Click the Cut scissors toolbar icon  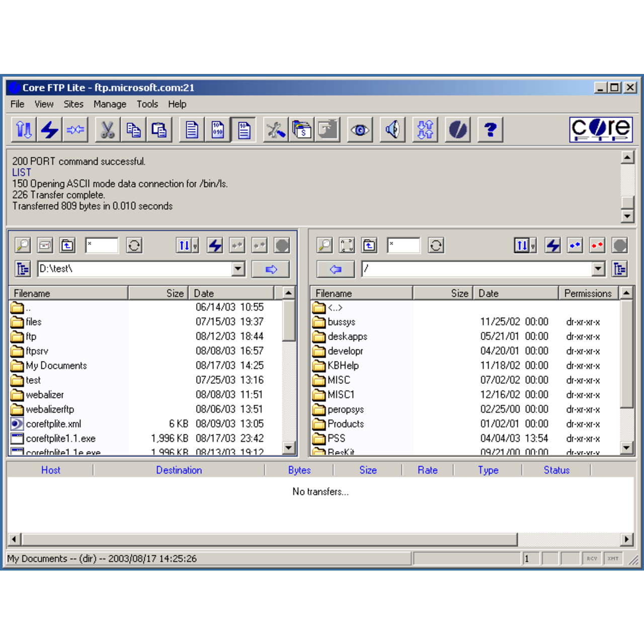coord(107,130)
